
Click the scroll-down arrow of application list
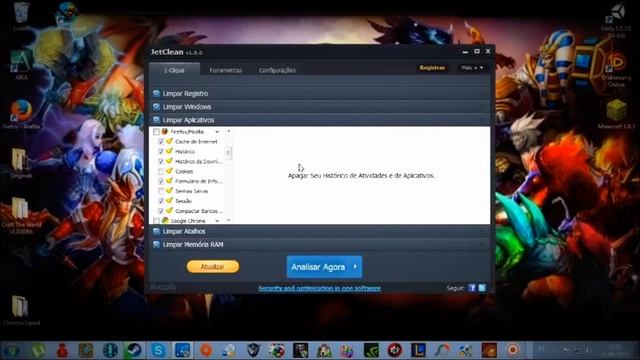coord(228,220)
